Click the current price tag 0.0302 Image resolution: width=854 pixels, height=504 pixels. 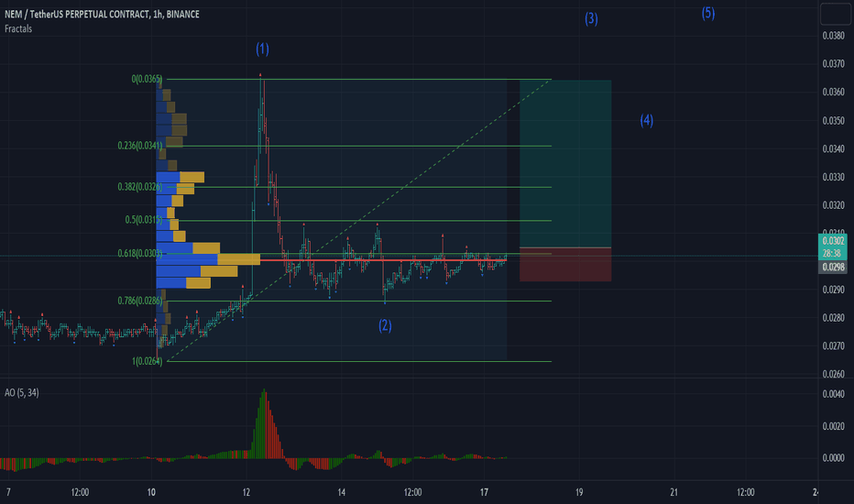[833, 247]
